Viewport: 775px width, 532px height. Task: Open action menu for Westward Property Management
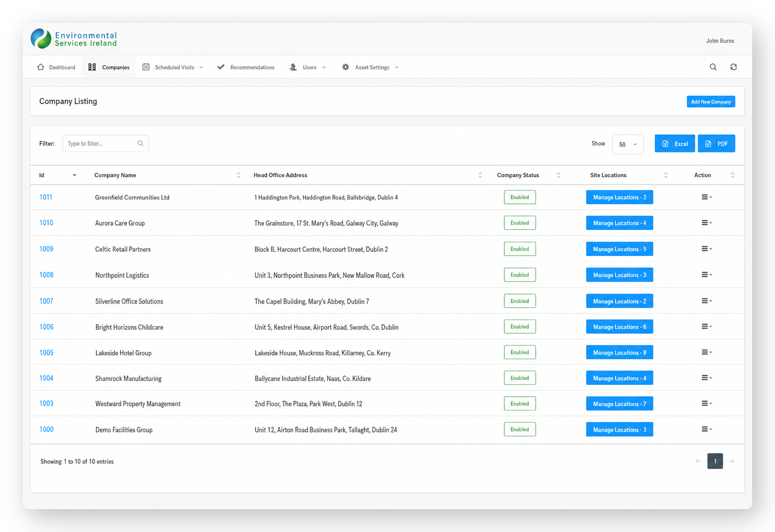pyautogui.click(x=707, y=404)
